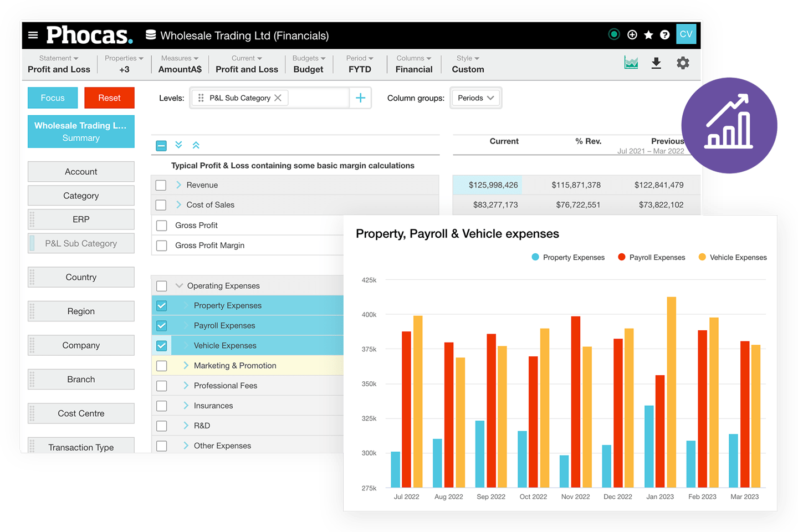Open the Period FYTD menu
Image resolution: width=798 pixels, height=532 pixels.
[359, 64]
